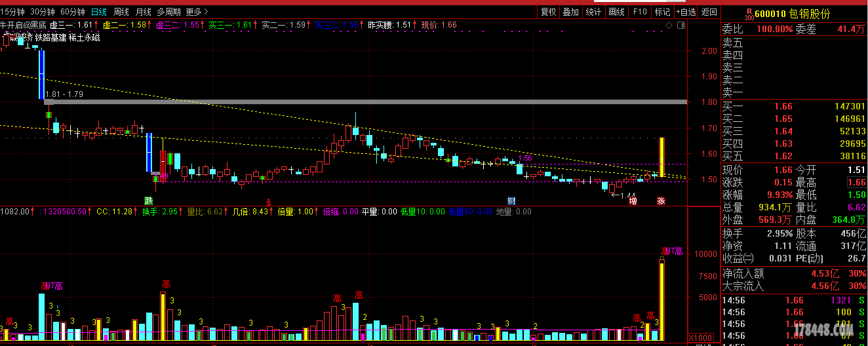Click the 涨幅 9.93% value
The height and width of the screenshot is (346, 868).
click(x=778, y=195)
